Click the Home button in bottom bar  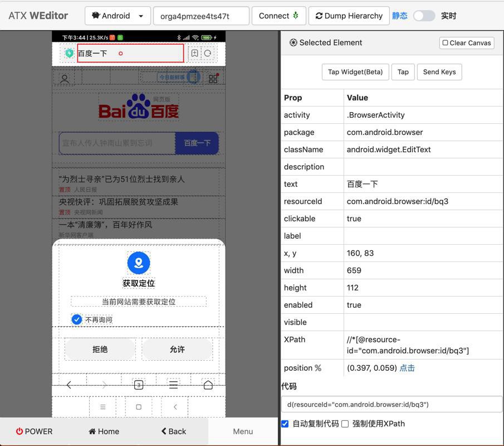point(104,431)
